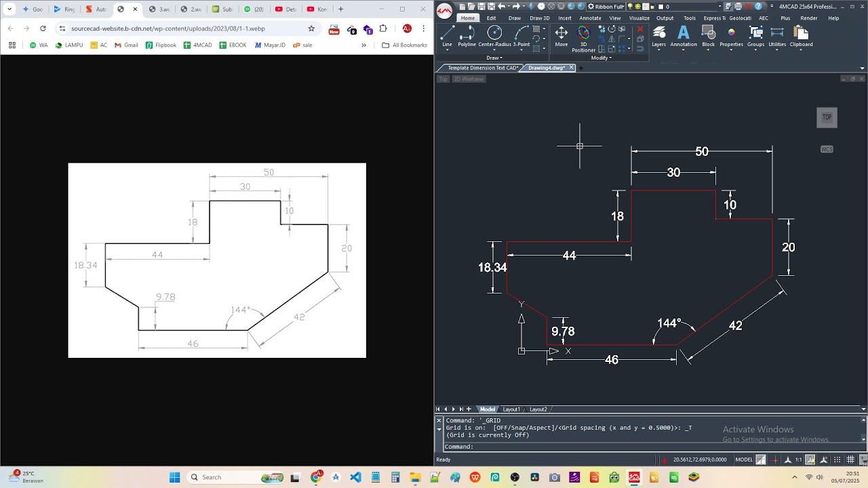This screenshot has height=488, width=868.
Task: Switch to the Annotate ribbon tab
Action: [x=590, y=18]
